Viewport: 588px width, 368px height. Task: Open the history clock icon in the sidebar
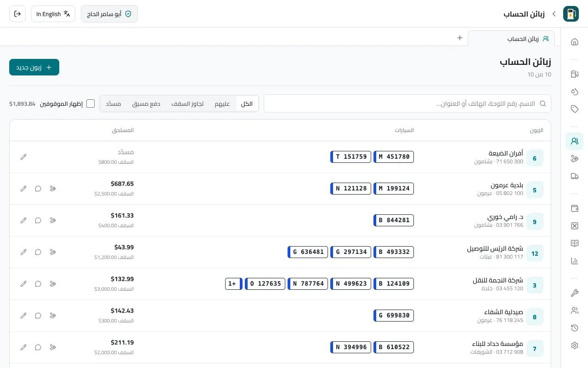click(x=574, y=328)
